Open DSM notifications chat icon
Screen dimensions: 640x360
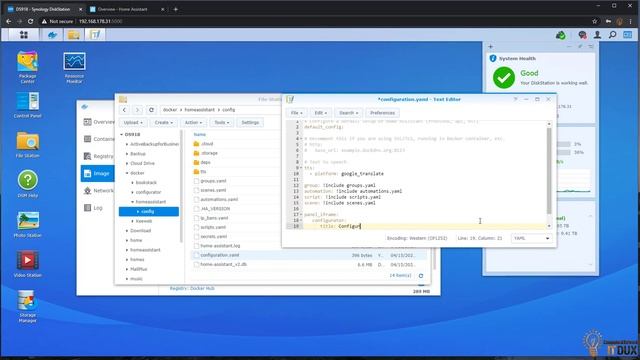click(x=582, y=35)
